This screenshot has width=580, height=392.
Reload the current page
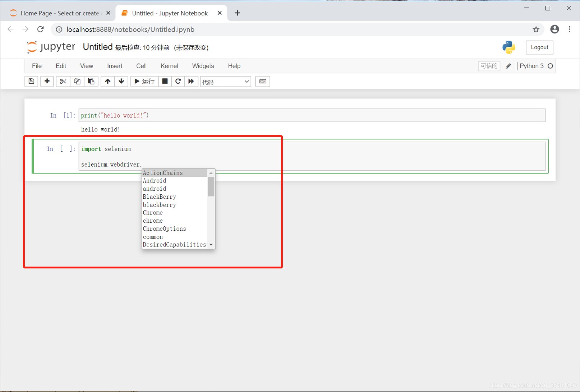point(41,29)
